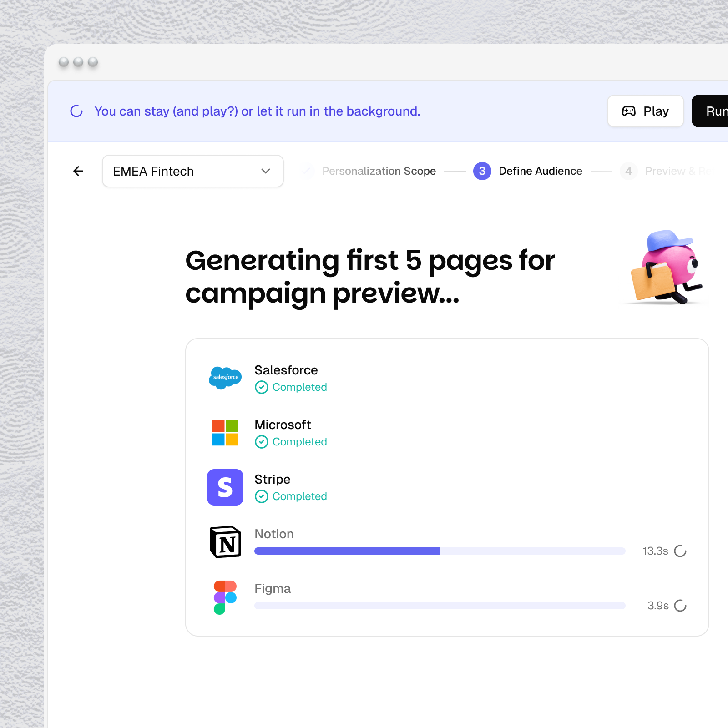Click the loading spinner in the banner
Screen dimensions: 728x728
click(76, 111)
